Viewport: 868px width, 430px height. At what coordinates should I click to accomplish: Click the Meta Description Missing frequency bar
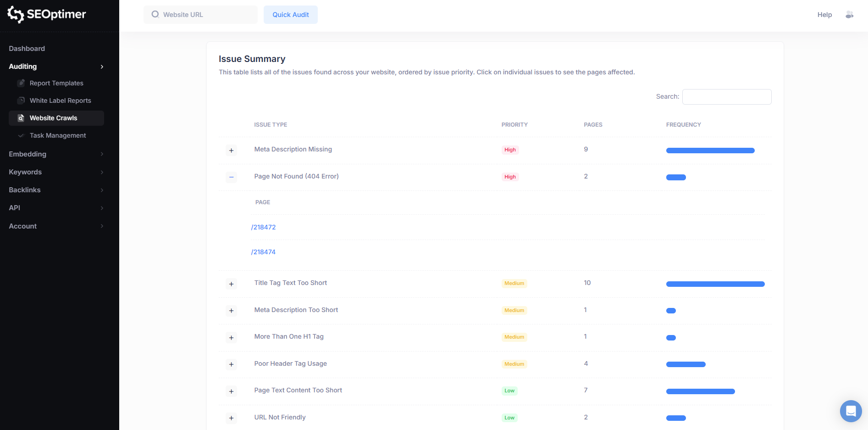click(710, 151)
